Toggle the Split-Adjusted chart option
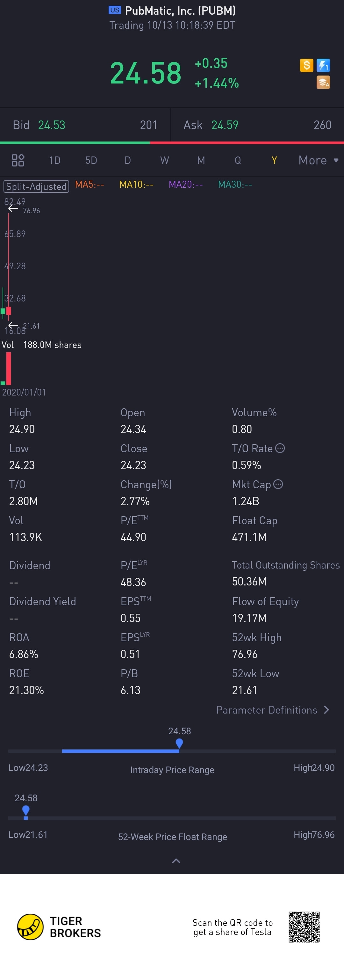 pyautogui.click(x=36, y=186)
